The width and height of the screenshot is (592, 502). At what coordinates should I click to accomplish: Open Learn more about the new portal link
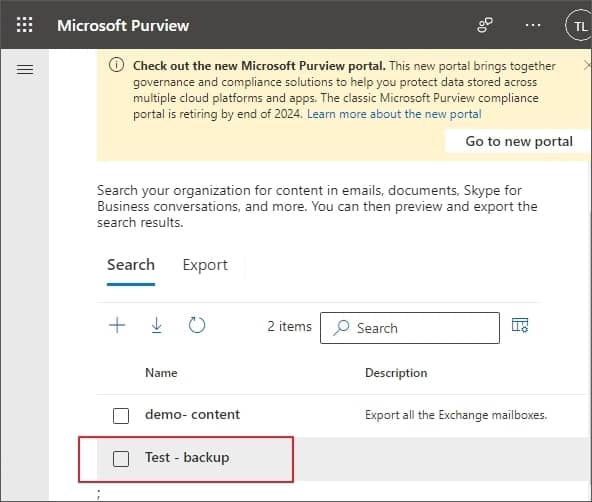394,114
